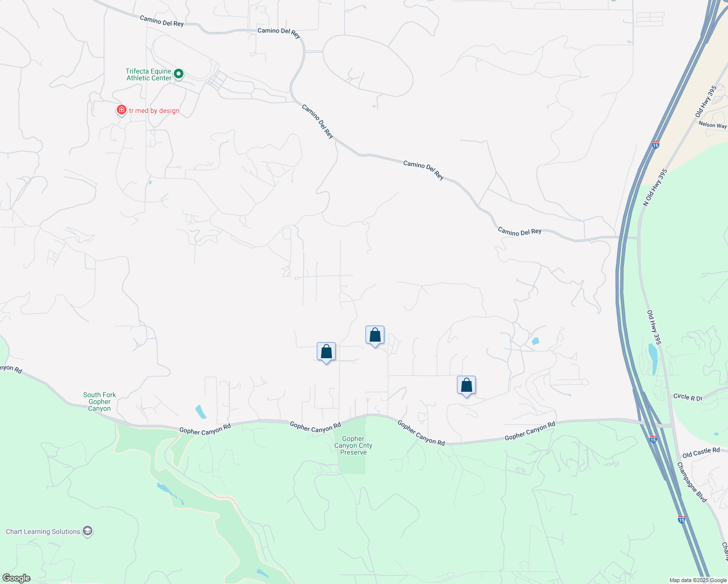Click the Trifecta Equine Athletic Center green icon
Image resolution: width=728 pixels, height=584 pixels.
(x=178, y=74)
